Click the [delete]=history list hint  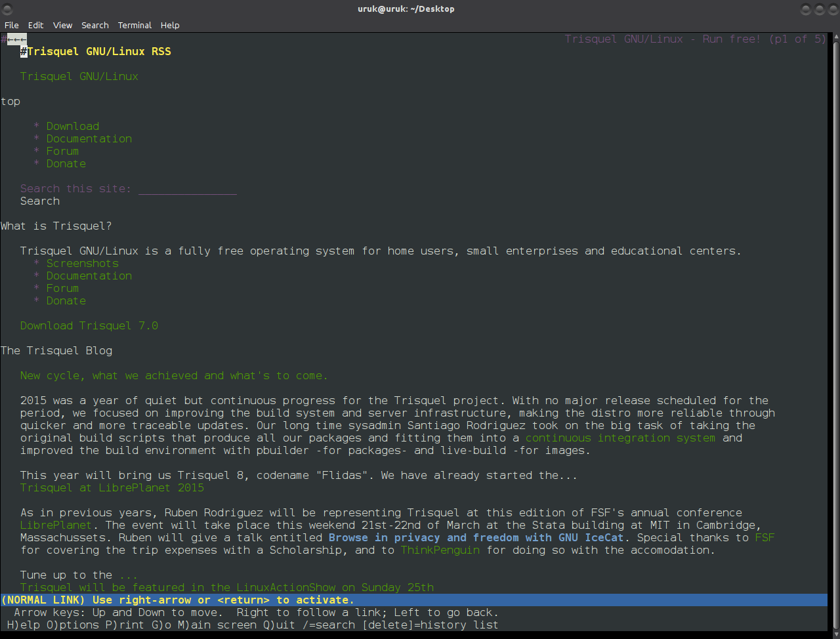coord(430,625)
